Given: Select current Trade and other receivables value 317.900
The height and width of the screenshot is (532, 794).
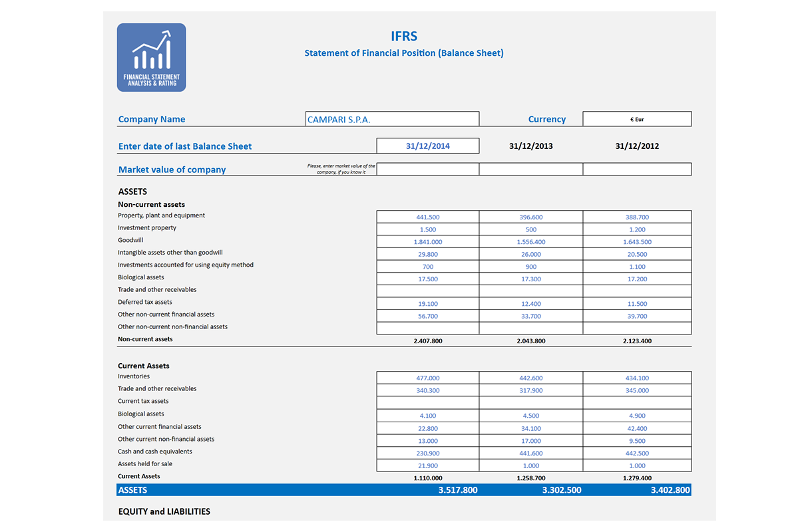Looking at the screenshot, I should click(530, 390).
